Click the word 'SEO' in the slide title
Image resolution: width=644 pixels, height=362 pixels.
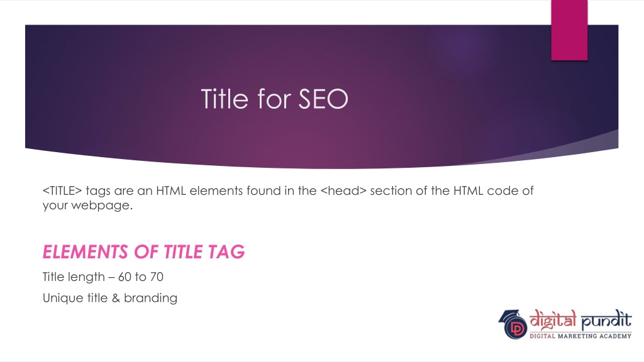(323, 99)
